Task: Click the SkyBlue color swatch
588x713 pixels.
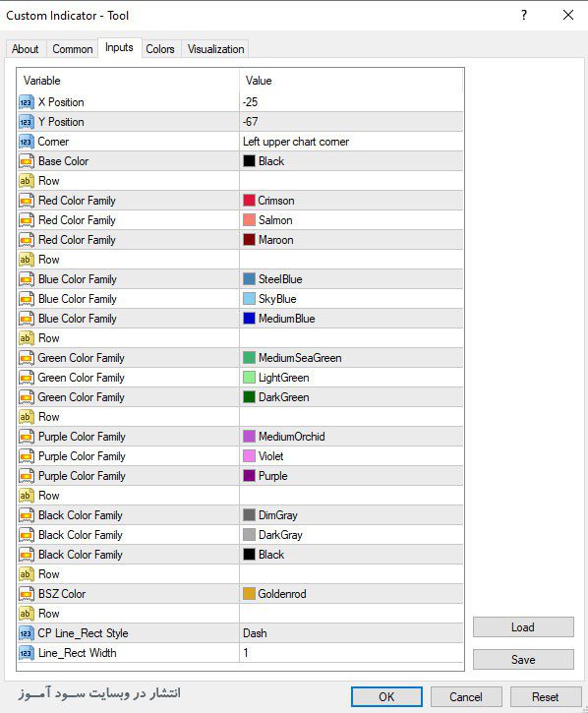Action: coord(249,299)
